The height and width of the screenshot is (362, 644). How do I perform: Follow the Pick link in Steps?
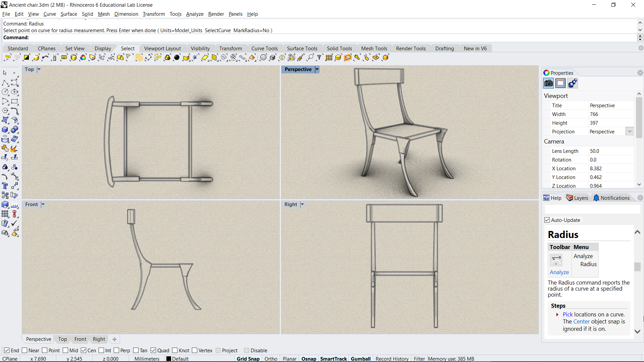pyautogui.click(x=568, y=314)
